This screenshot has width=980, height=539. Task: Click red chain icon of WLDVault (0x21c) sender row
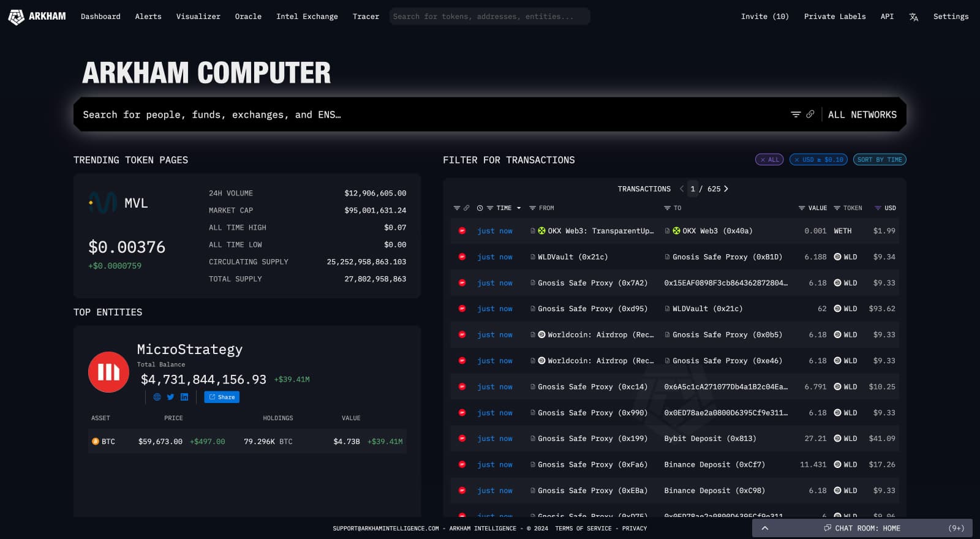point(462,257)
